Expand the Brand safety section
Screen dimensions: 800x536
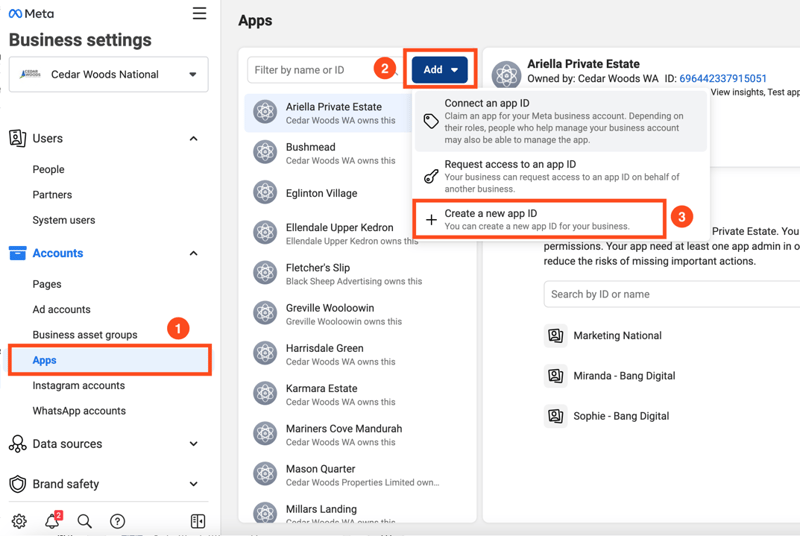tap(193, 484)
